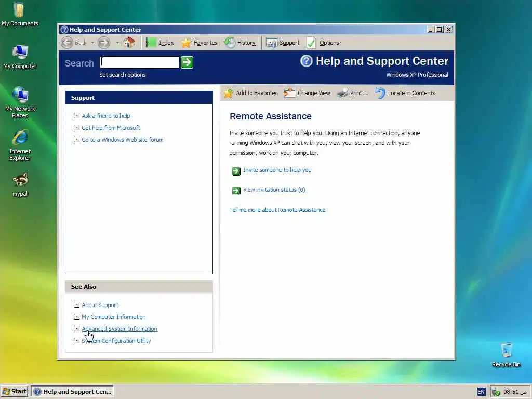Click the system tray security icon
This screenshot has width=532, height=399.
click(496, 392)
